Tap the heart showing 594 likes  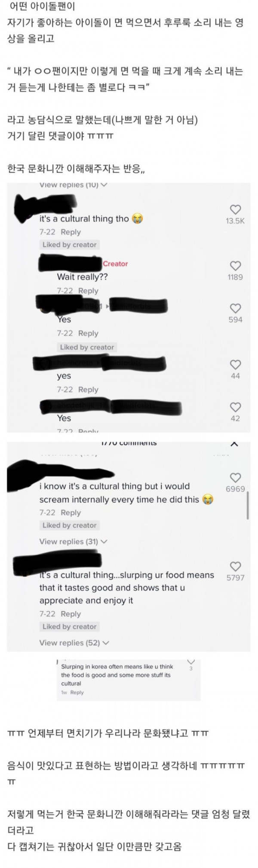click(x=235, y=308)
